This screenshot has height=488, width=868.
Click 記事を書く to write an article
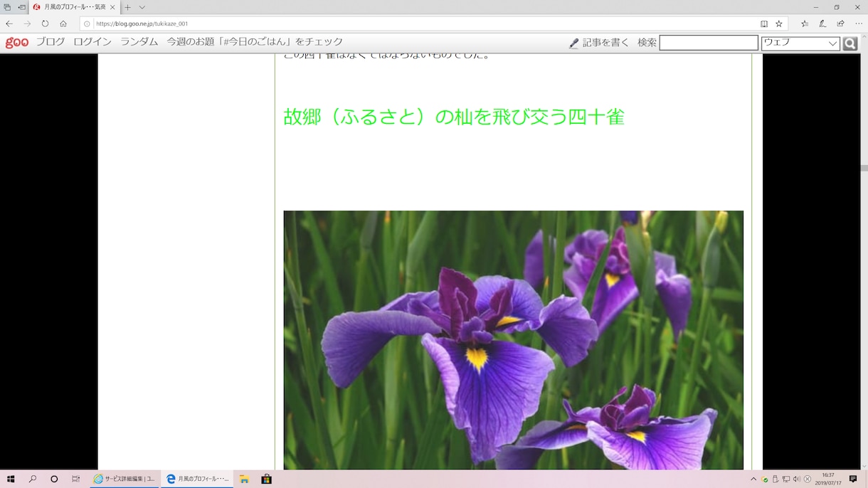click(600, 43)
